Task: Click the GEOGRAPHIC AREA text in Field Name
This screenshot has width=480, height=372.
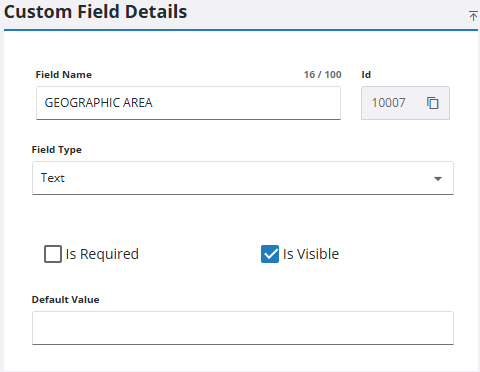Action: [x=99, y=103]
